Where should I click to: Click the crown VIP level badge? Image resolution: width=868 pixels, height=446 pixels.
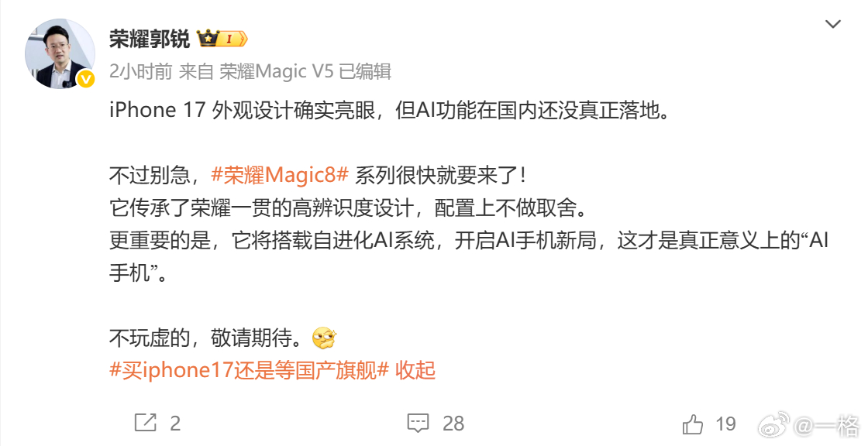(x=222, y=39)
